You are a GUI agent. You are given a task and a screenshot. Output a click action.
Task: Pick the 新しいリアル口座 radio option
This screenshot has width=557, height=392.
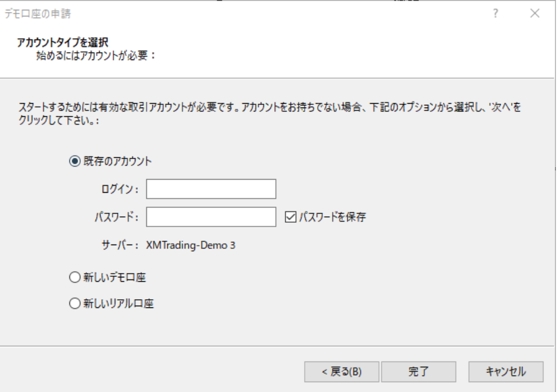coord(74,304)
